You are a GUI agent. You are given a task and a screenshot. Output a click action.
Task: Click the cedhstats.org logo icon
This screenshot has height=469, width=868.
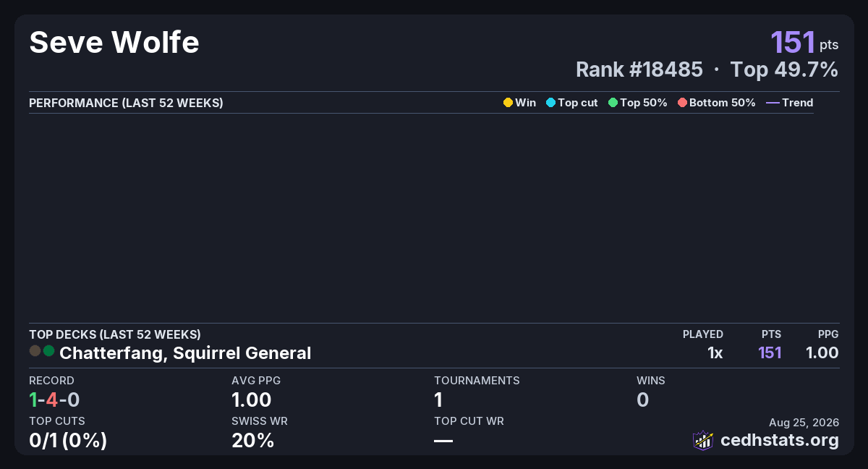coord(703,440)
